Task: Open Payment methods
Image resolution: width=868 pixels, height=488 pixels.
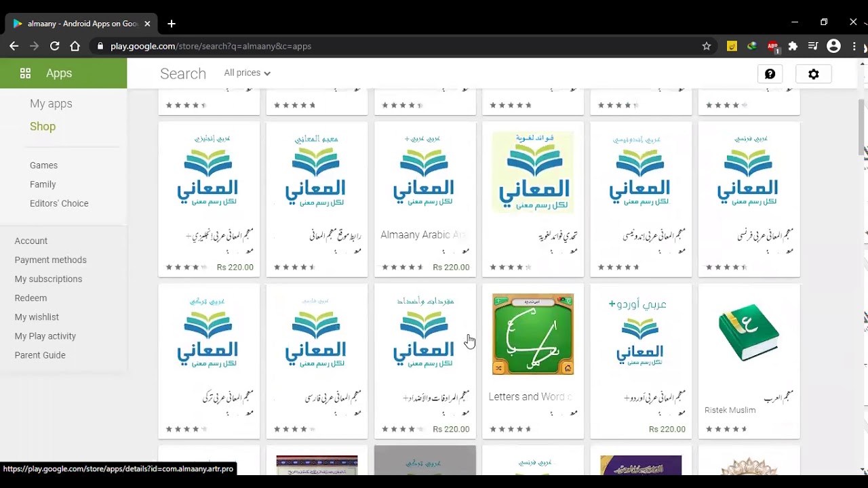Action: (51, 260)
